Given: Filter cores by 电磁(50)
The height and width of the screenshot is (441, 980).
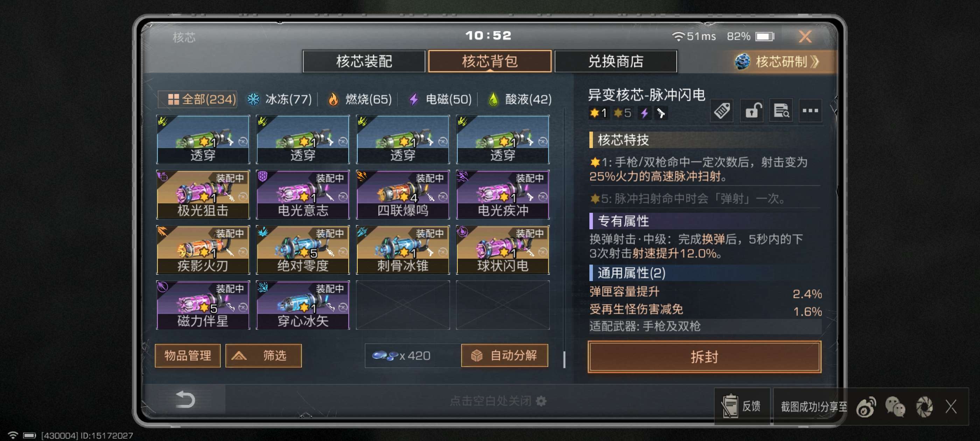Looking at the screenshot, I should click(440, 99).
